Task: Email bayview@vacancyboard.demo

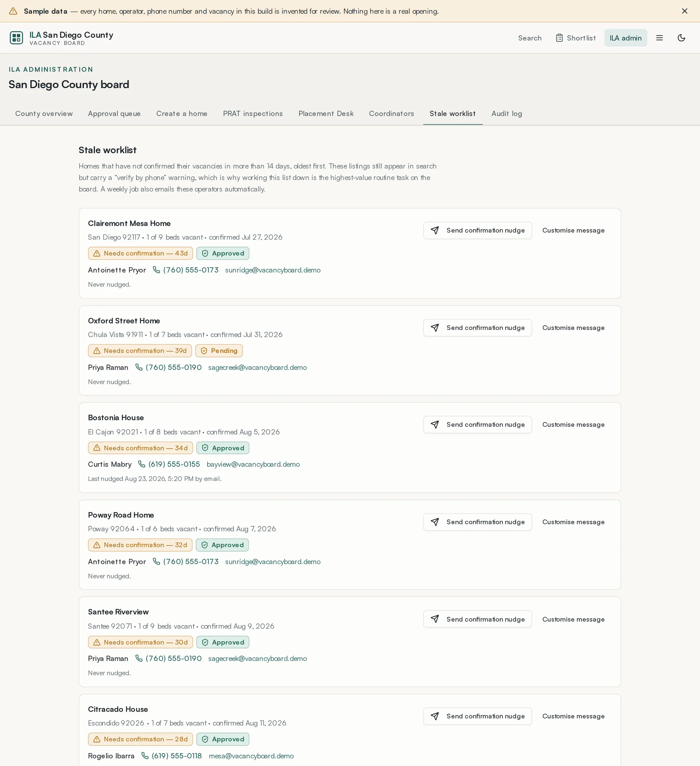Action: coord(253,464)
